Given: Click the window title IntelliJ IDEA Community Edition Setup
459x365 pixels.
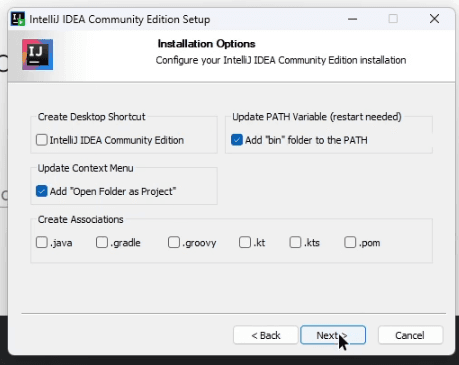Looking at the screenshot, I should point(120,19).
